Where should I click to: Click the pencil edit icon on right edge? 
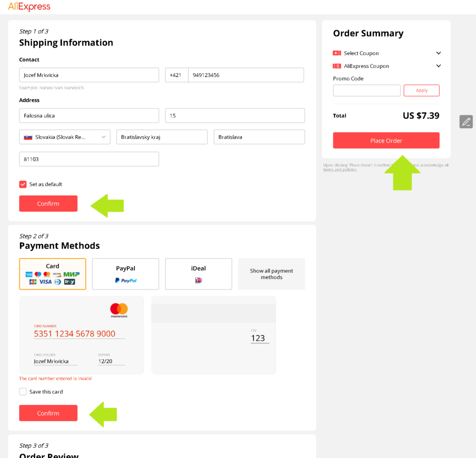pyautogui.click(x=466, y=122)
